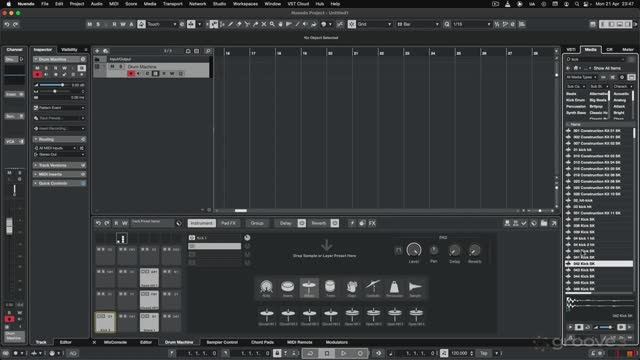Screen dimensions: 640x360
Task: Toggle Delay on in Drum Machine
Action: pos(302,223)
